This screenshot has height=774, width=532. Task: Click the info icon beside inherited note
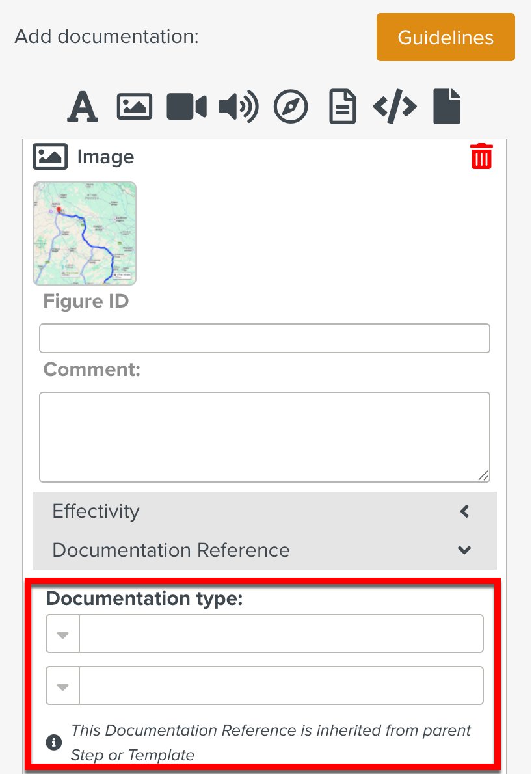tap(55, 742)
